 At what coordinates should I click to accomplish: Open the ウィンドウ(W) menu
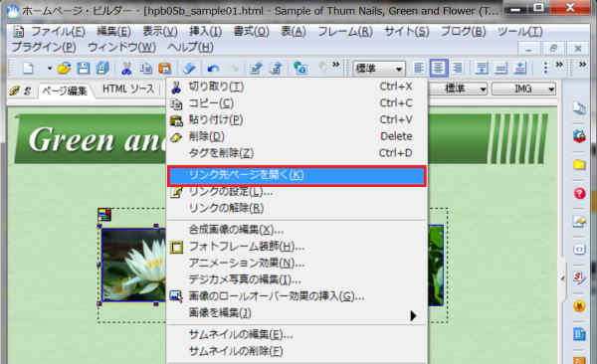(x=121, y=47)
